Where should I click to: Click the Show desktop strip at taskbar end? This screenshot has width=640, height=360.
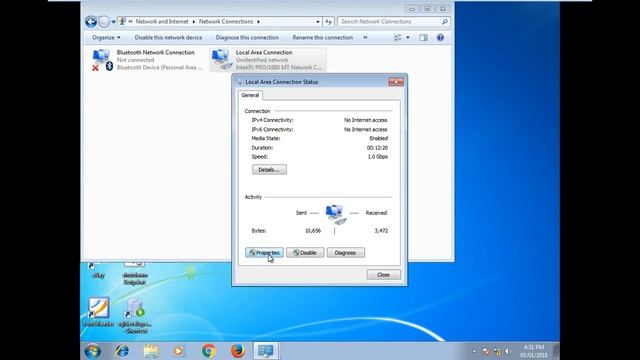pyautogui.click(x=556, y=351)
